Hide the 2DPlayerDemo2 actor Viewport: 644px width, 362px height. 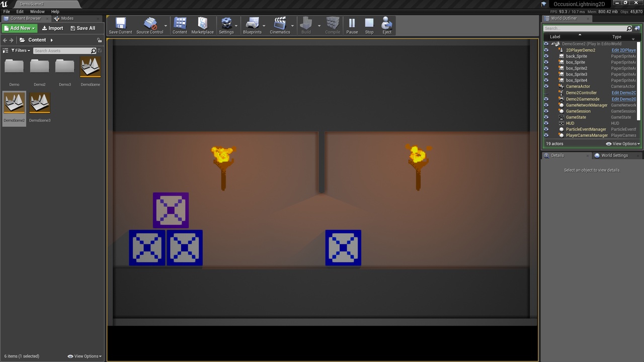coord(546,50)
